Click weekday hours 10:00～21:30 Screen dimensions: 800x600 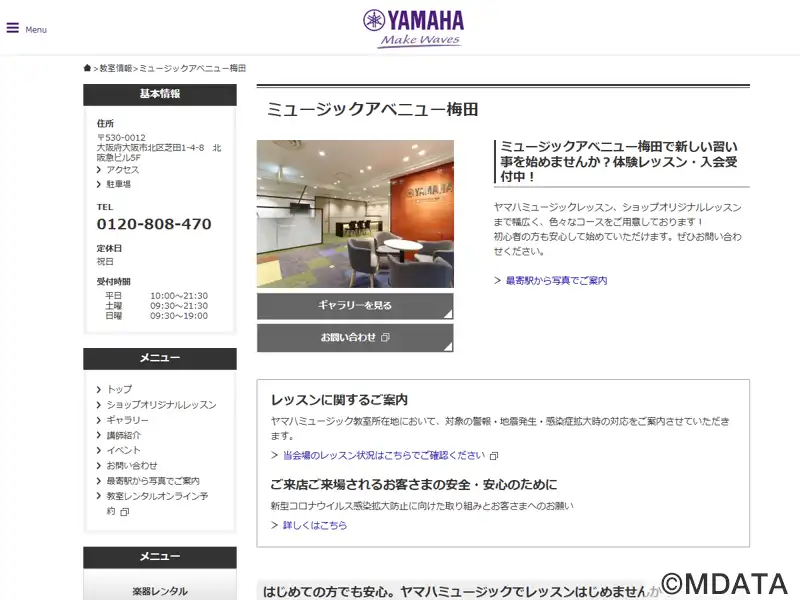click(179, 296)
